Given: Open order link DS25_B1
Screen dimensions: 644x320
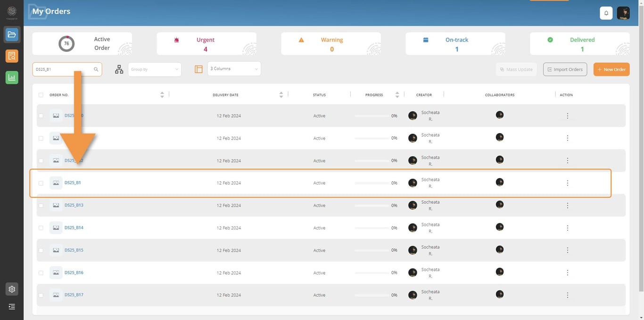Looking at the screenshot, I should pyautogui.click(x=73, y=183).
